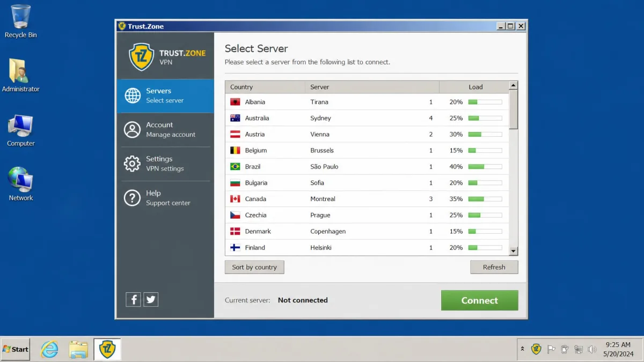Click the server list scroll down arrow
This screenshot has height=362, width=644.
pyautogui.click(x=514, y=251)
